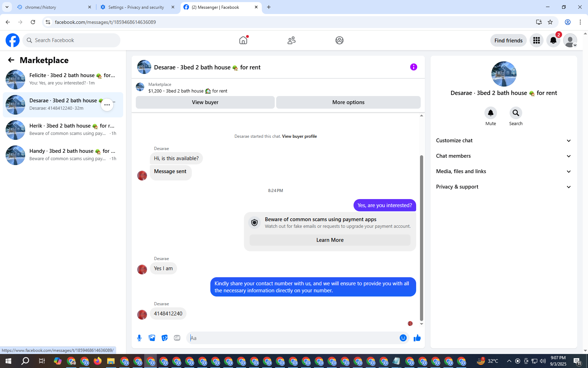The width and height of the screenshot is (588, 368).
Task: Expand Media, files and links section
Action: (x=504, y=171)
